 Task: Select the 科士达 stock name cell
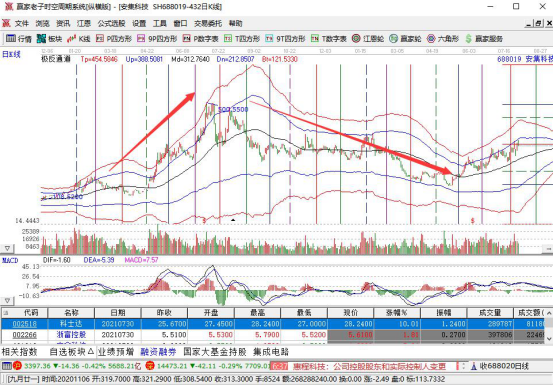71,324
